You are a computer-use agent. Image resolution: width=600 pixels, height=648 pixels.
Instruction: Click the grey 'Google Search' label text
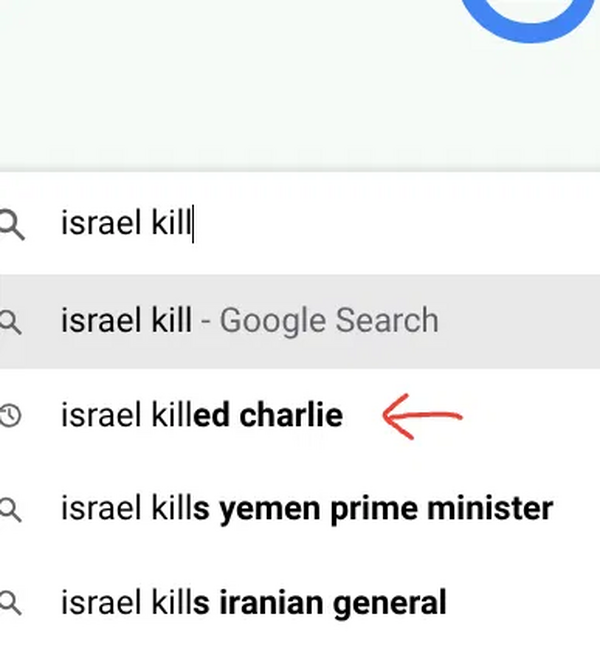(x=328, y=321)
